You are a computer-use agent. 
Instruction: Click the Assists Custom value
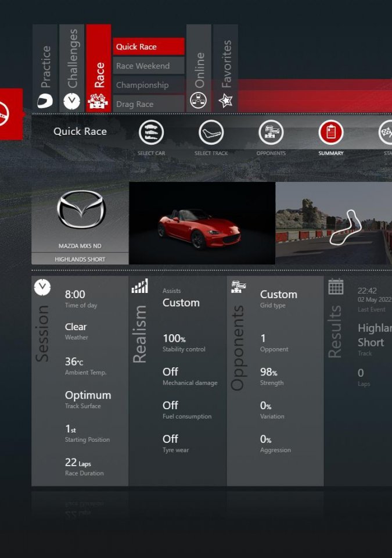click(x=181, y=303)
